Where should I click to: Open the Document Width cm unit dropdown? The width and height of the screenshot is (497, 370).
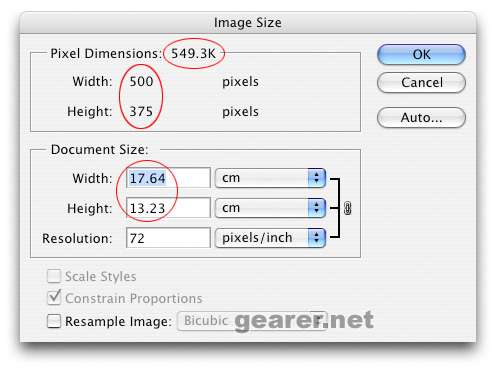pyautogui.click(x=270, y=178)
